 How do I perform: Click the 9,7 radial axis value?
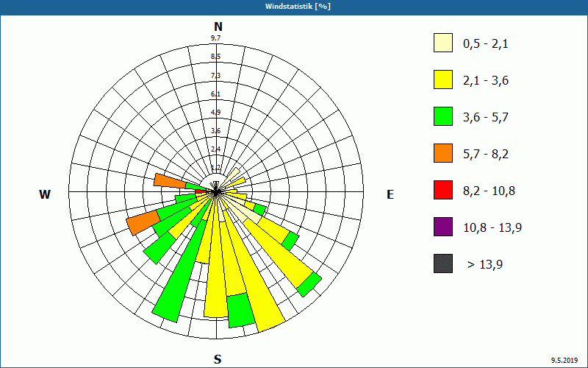pyautogui.click(x=215, y=38)
